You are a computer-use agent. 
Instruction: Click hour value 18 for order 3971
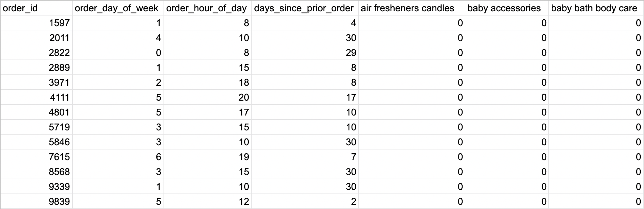coord(208,82)
